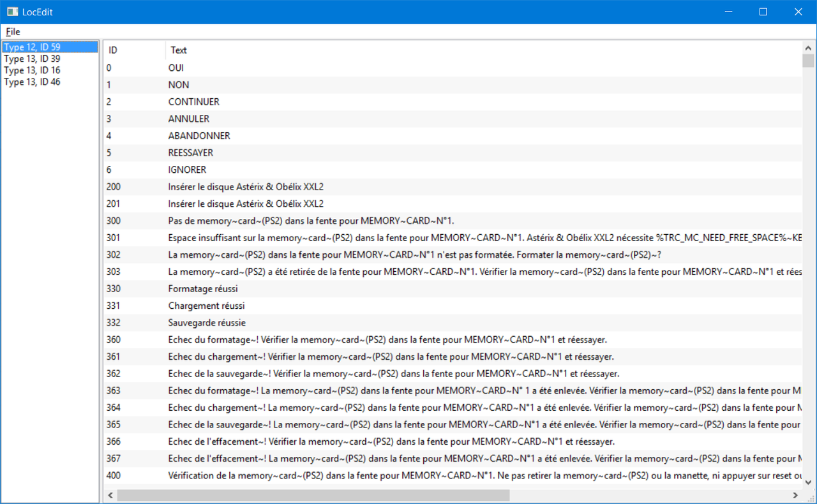Select the row starting Pas de memory~card~(PS2)
817x504 pixels.
point(453,221)
